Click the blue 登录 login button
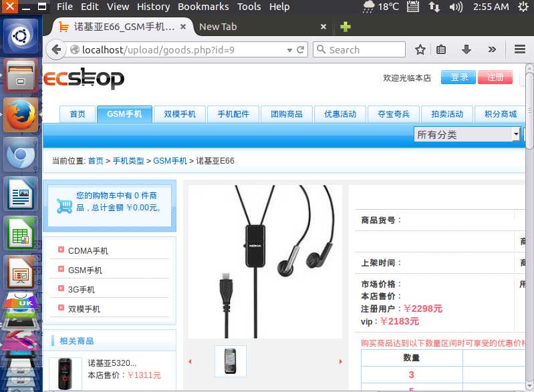 (x=458, y=77)
